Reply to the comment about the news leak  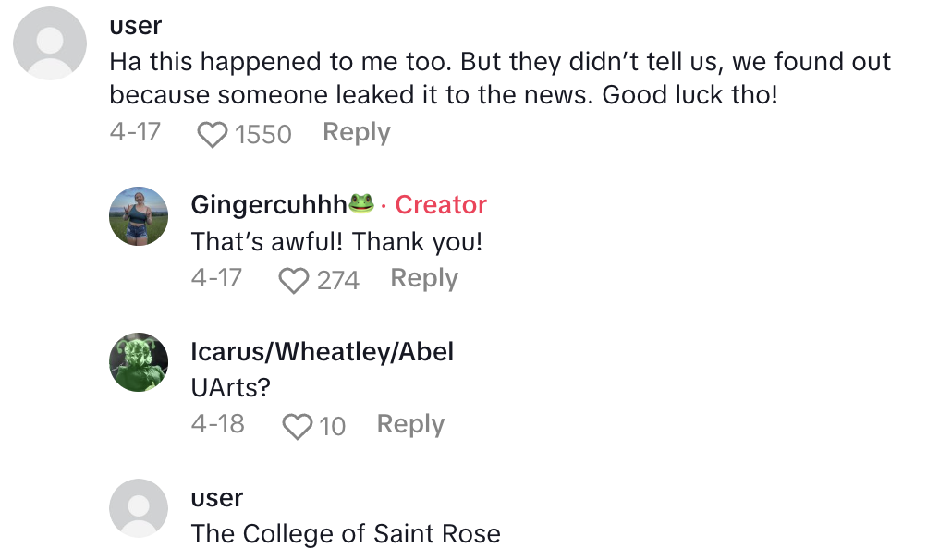click(x=356, y=133)
